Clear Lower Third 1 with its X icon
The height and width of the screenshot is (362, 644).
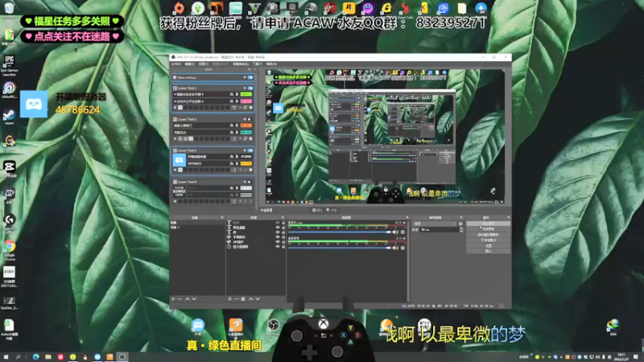tap(175, 108)
